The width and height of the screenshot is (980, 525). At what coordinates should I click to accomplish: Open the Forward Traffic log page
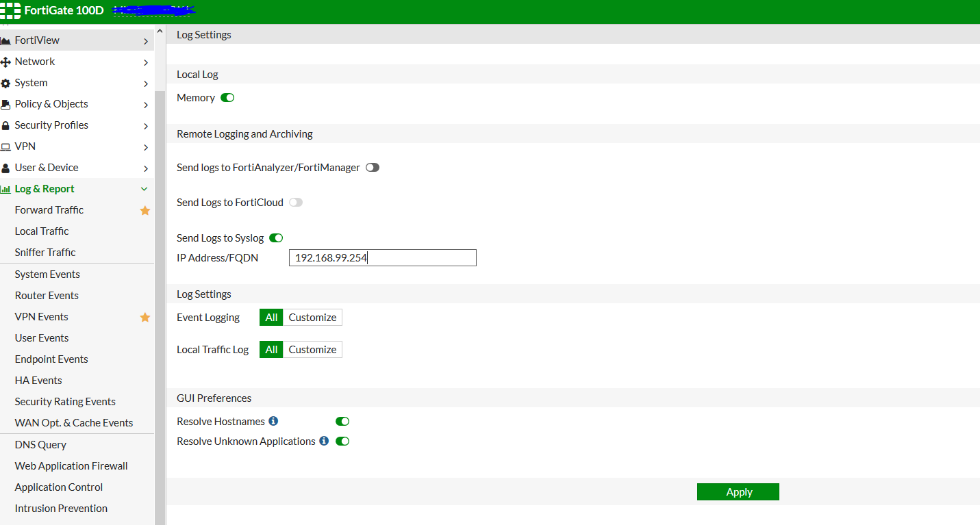point(49,210)
